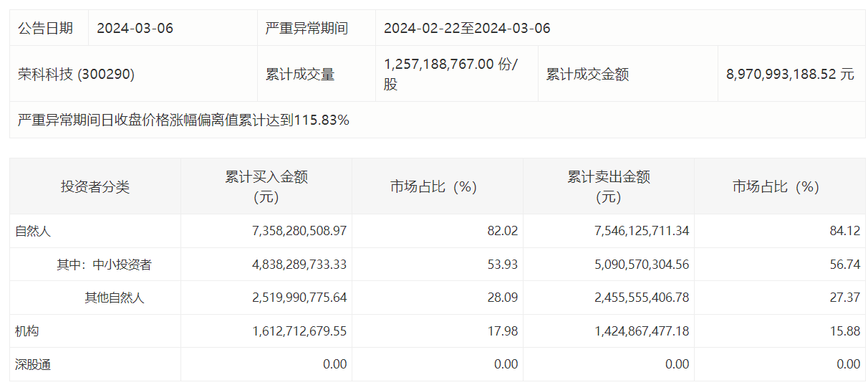
Task: Click the 自然人 row label
Action: tap(33, 232)
